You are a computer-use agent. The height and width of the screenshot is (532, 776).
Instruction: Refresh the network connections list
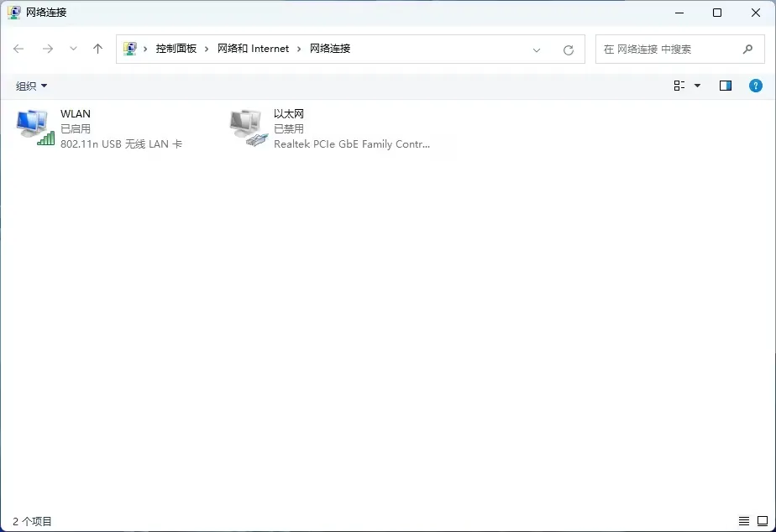pos(569,49)
